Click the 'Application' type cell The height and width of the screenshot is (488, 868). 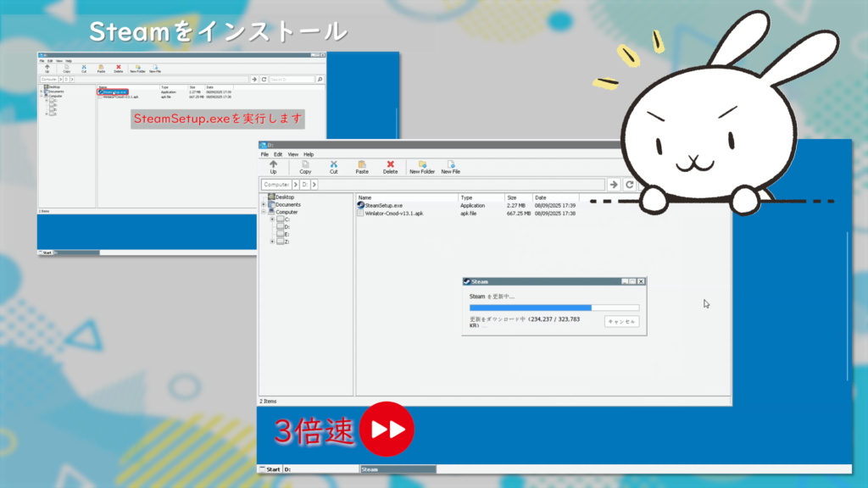472,205
